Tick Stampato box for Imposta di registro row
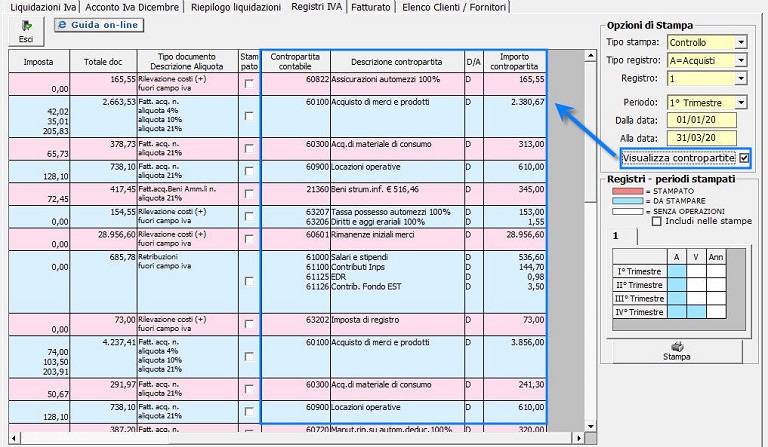Screen dimensions: 768x447 [x=249, y=324]
